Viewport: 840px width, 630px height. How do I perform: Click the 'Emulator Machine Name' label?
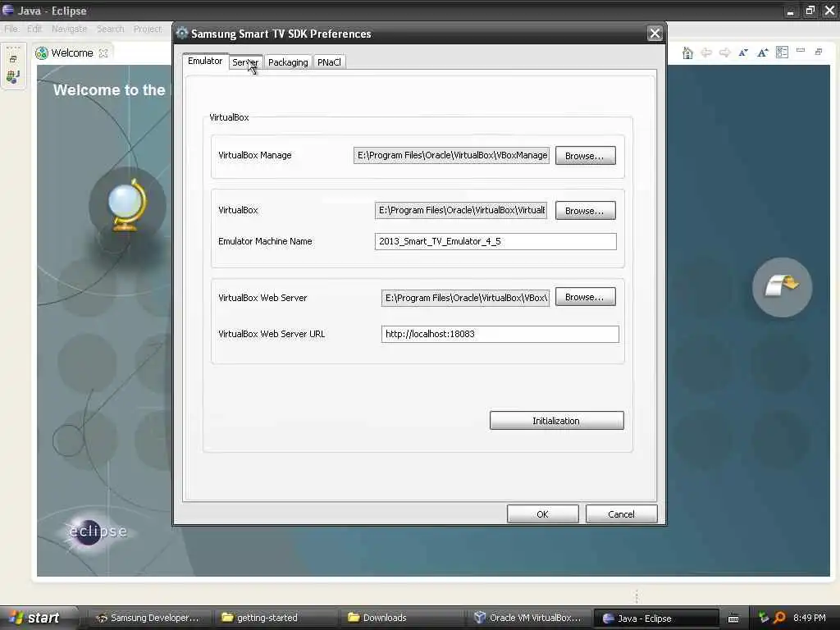coord(265,241)
